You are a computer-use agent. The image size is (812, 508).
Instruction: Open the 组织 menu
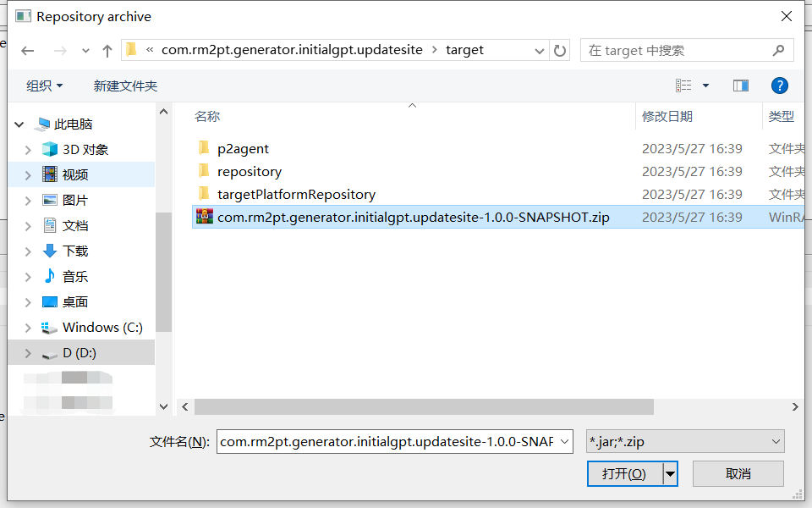(x=44, y=86)
